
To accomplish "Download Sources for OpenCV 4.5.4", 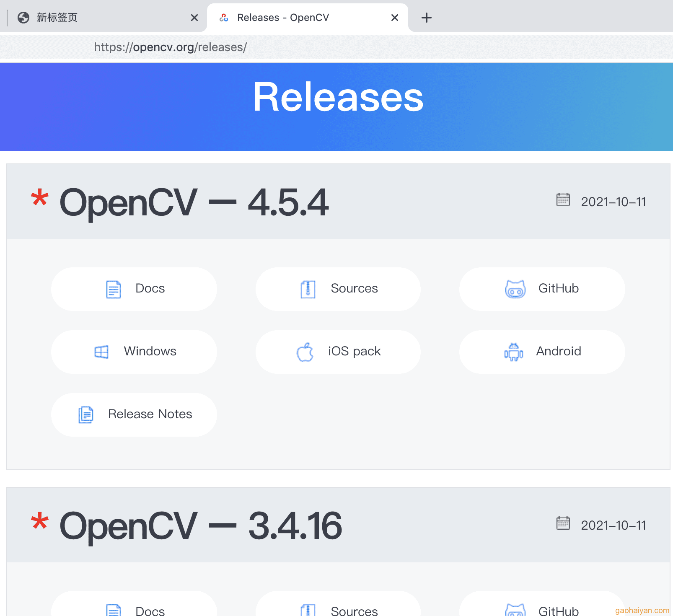I will [x=338, y=289].
